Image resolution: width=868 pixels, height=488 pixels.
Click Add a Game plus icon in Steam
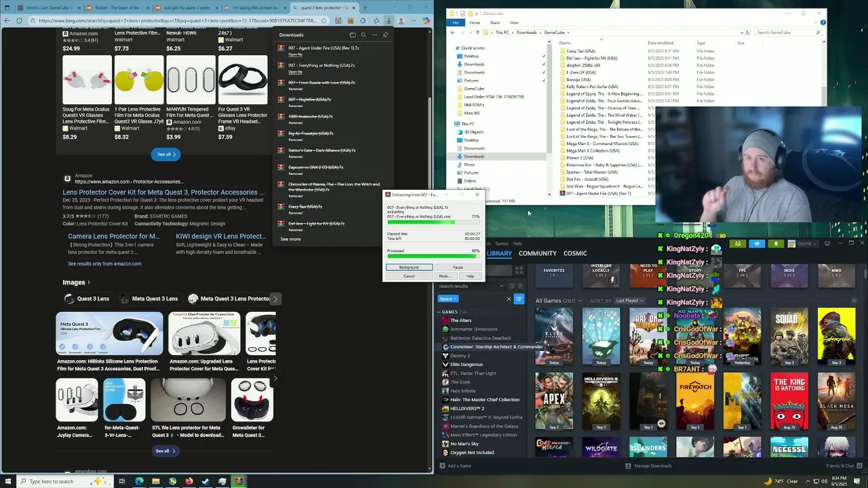(442, 466)
